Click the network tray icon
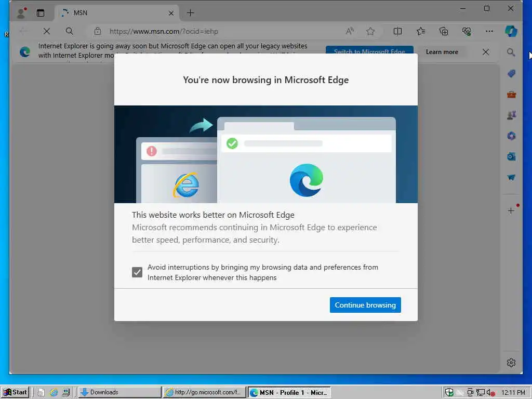Image resolution: width=532 pixels, height=399 pixels. click(x=480, y=393)
